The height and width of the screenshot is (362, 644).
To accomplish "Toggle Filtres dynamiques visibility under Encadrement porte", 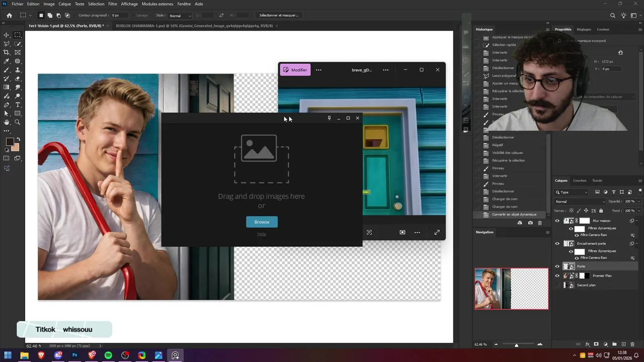I will click(571, 251).
